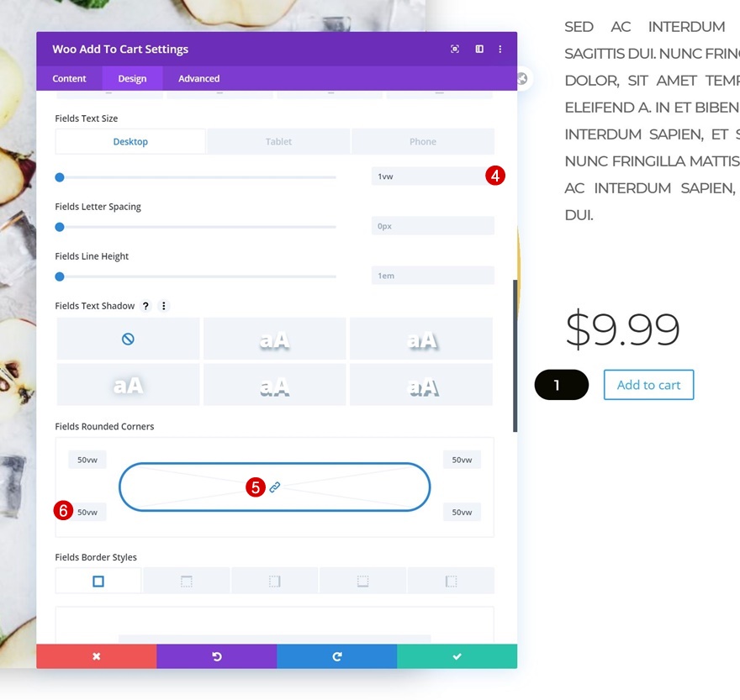Click the red discard changes X button
This screenshot has width=740, height=700.
click(x=97, y=656)
